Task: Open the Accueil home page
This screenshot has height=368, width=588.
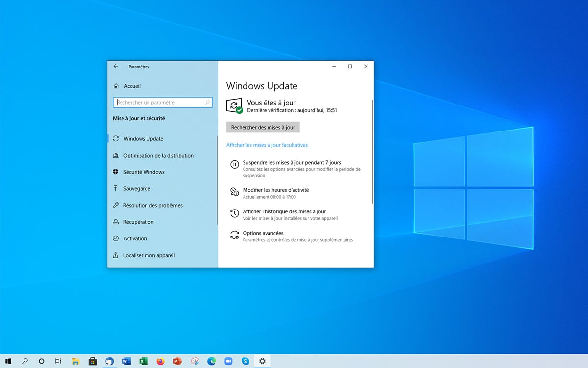Action: tap(126, 86)
